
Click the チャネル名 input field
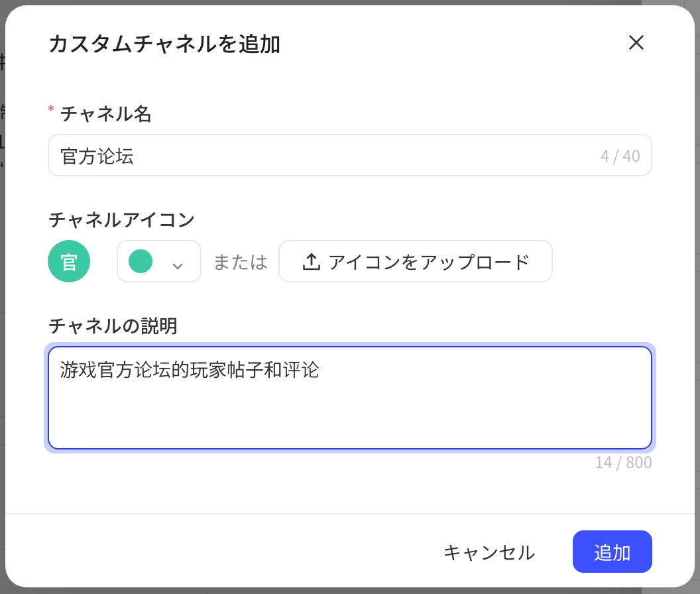click(349, 155)
